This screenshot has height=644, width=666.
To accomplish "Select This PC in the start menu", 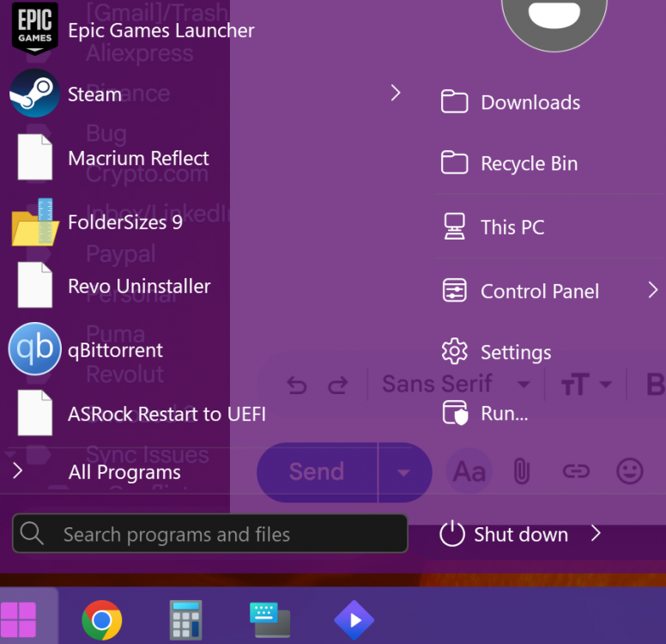I will pos(512,228).
